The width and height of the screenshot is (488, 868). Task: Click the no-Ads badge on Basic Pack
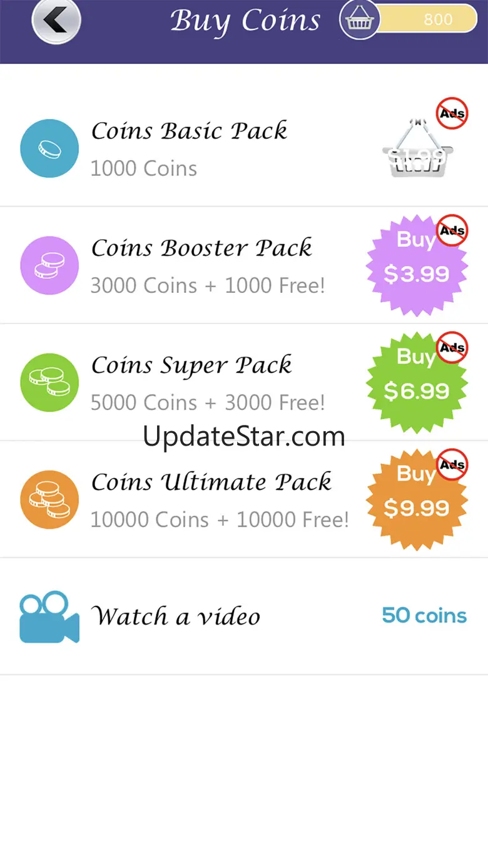[452, 113]
